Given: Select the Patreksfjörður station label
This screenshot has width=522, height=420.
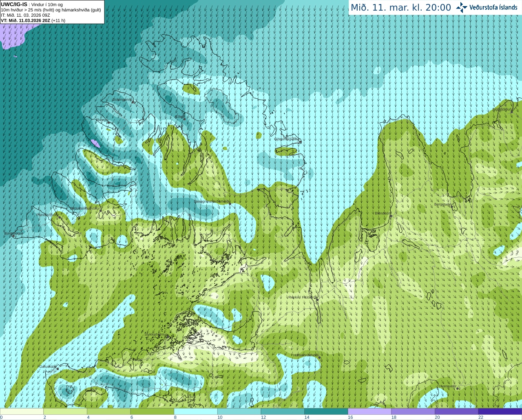Looking at the screenshot, I should point(47,214).
